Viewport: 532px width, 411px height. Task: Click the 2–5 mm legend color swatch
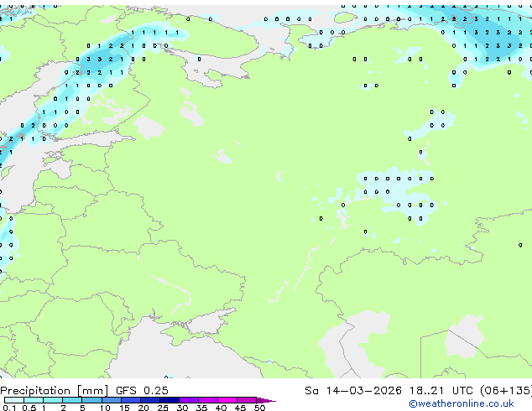[72, 400]
